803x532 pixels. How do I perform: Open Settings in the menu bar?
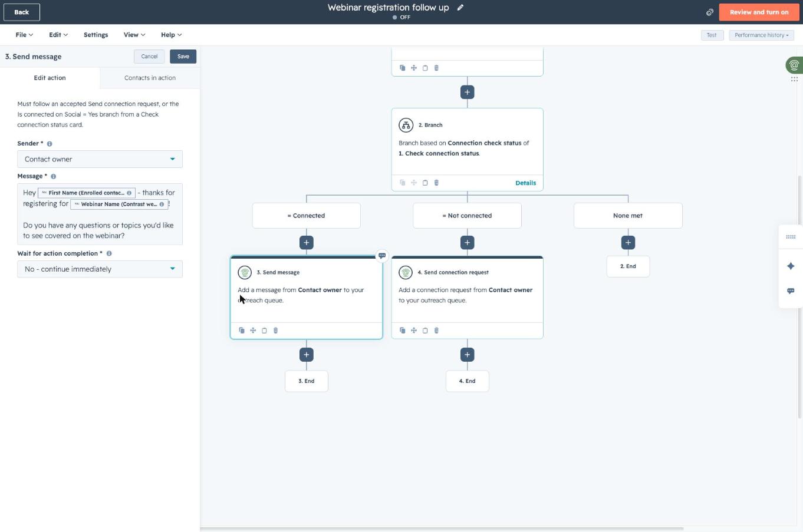click(96, 35)
